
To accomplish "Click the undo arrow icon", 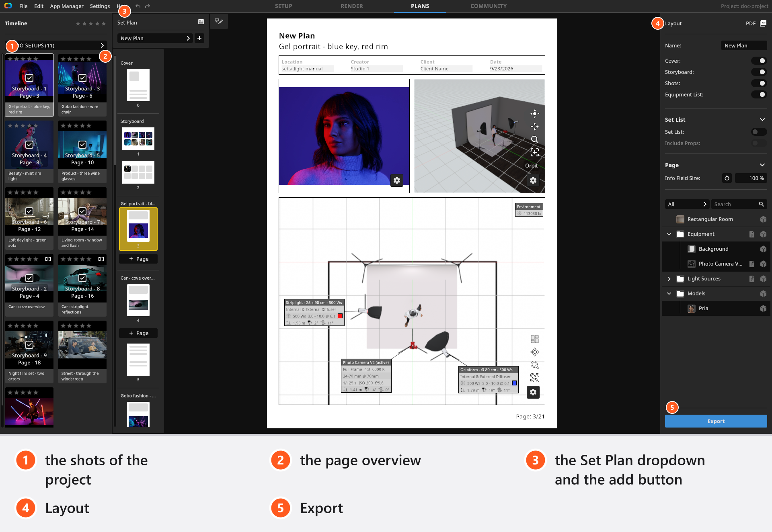I will 138,6.
